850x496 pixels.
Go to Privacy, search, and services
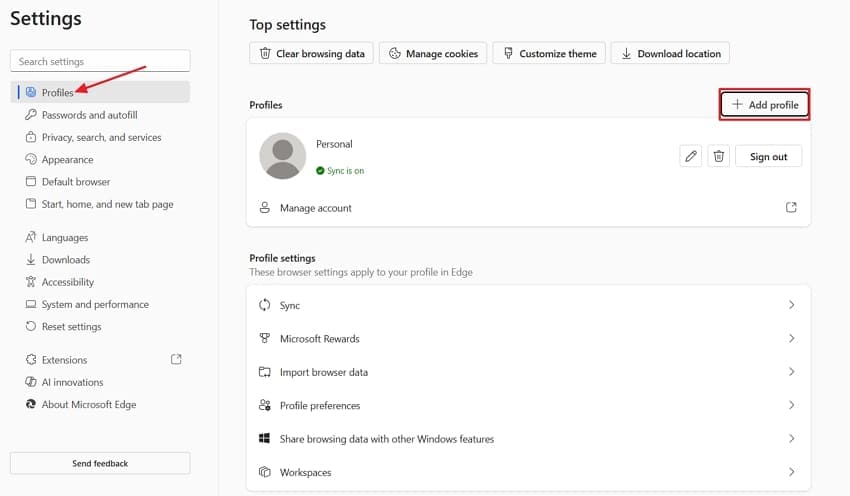[x=100, y=137]
